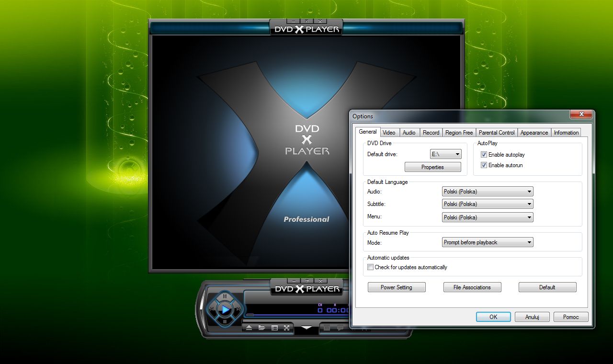The width and height of the screenshot is (613, 364).
Task: Uncheck Enable autorun
Action: coord(484,165)
